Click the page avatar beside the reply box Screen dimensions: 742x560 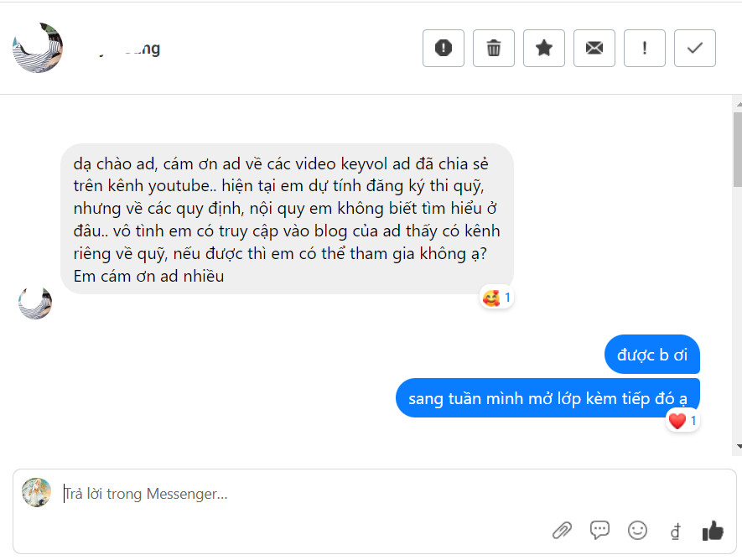36,492
